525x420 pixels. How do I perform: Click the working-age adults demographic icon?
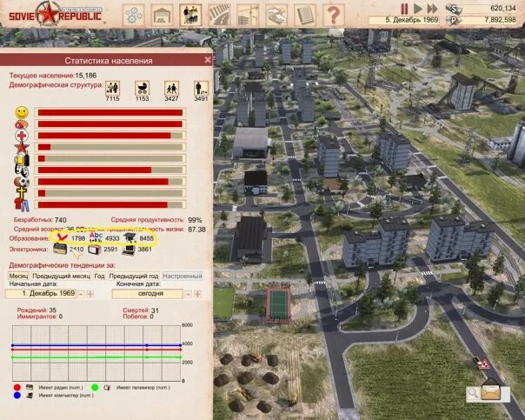[112, 88]
